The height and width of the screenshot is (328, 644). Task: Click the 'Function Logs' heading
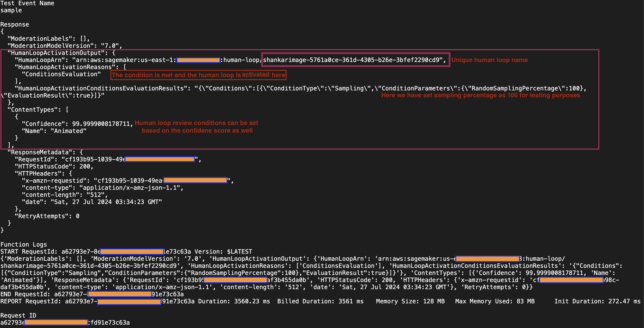(24, 245)
